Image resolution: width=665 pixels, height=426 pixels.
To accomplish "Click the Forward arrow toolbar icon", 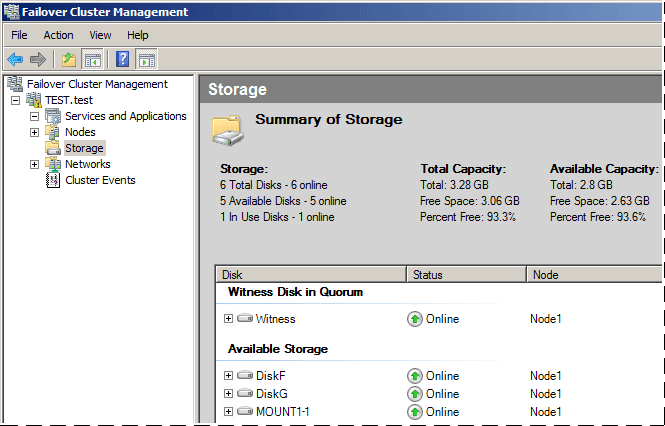I will (38, 59).
